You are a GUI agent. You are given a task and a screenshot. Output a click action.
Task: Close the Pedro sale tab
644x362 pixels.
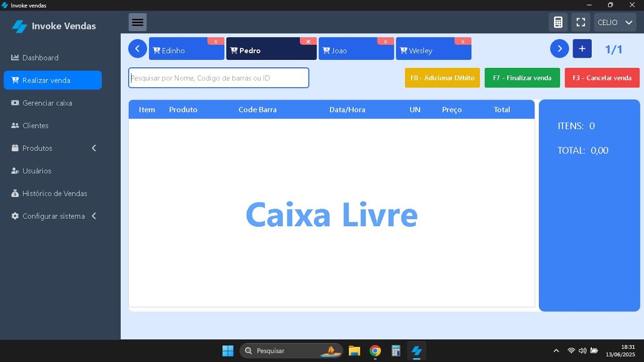point(308,41)
